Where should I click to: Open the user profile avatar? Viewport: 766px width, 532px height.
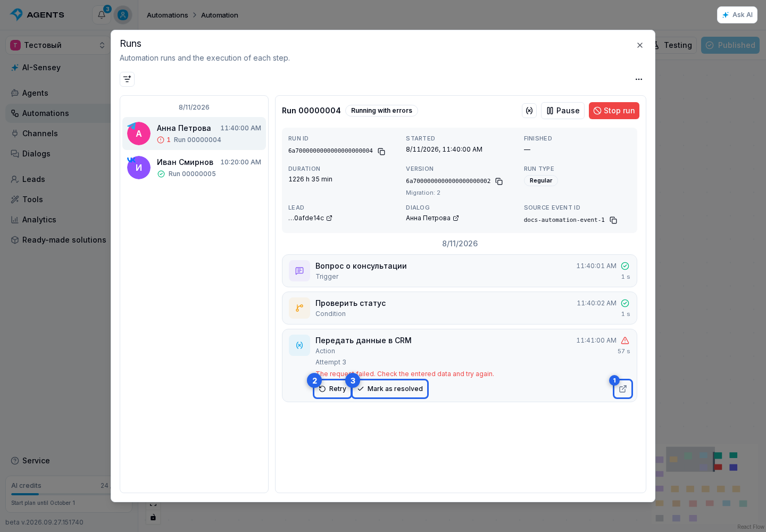(123, 15)
